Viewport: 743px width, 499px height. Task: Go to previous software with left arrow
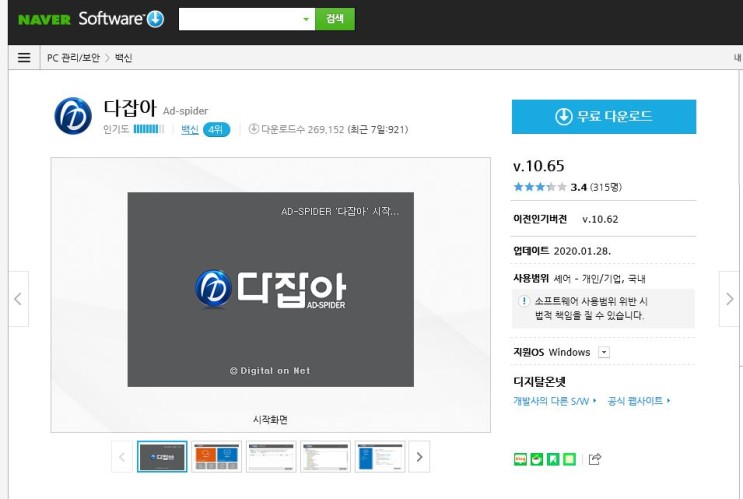click(x=18, y=299)
